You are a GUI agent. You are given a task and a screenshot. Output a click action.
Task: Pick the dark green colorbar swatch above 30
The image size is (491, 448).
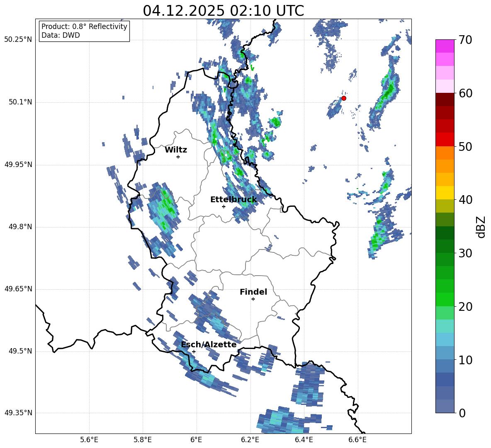coord(445,246)
